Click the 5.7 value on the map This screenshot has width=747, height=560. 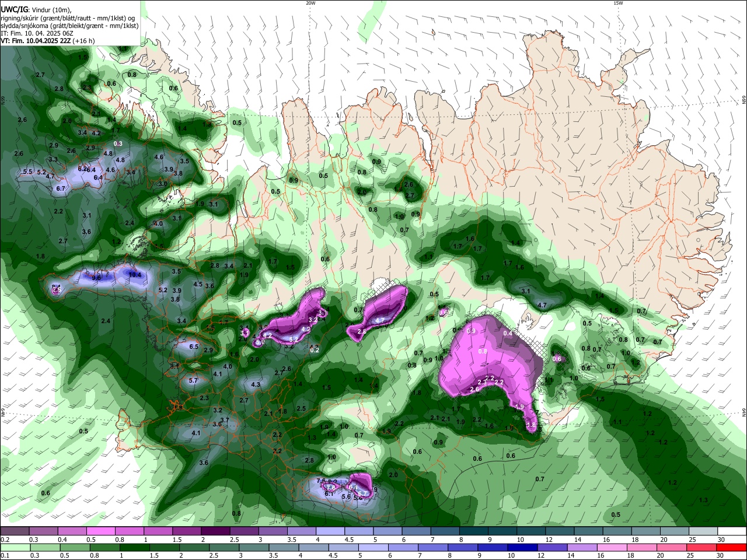(x=193, y=380)
